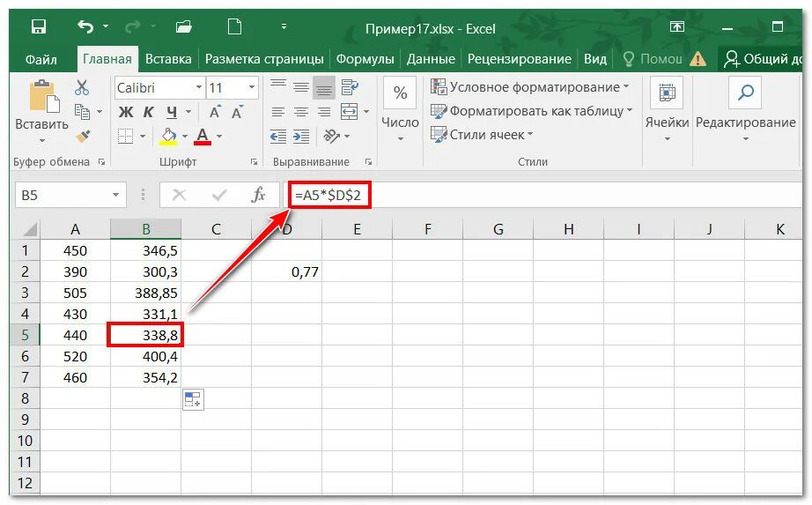The height and width of the screenshot is (505, 812).
Task: Select cell D2 with 0,77
Action: tap(286, 271)
